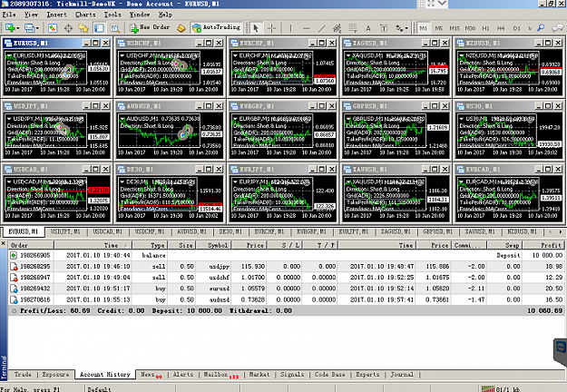The height and width of the screenshot is (392, 567).
Task: Select the Text Label tool
Action: 384,28
